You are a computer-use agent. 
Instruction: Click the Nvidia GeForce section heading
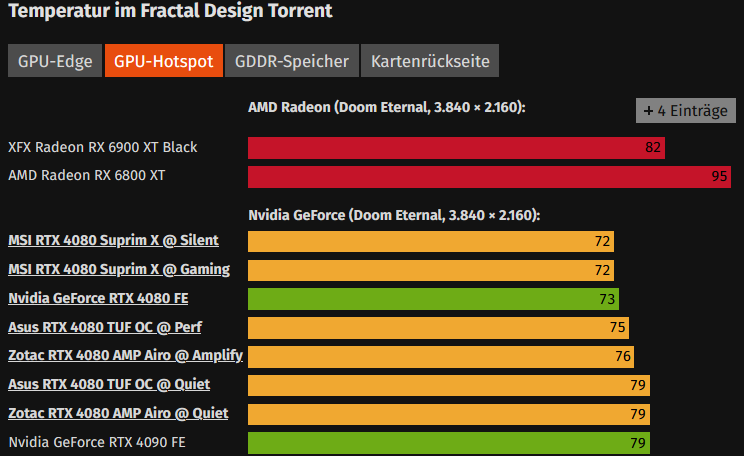[x=394, y=215]
